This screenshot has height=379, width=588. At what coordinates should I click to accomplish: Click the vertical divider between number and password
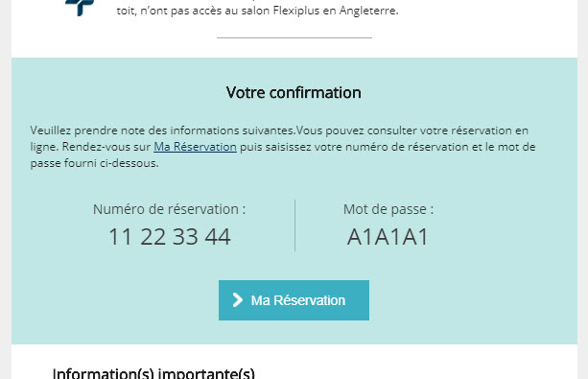[294, 225]
